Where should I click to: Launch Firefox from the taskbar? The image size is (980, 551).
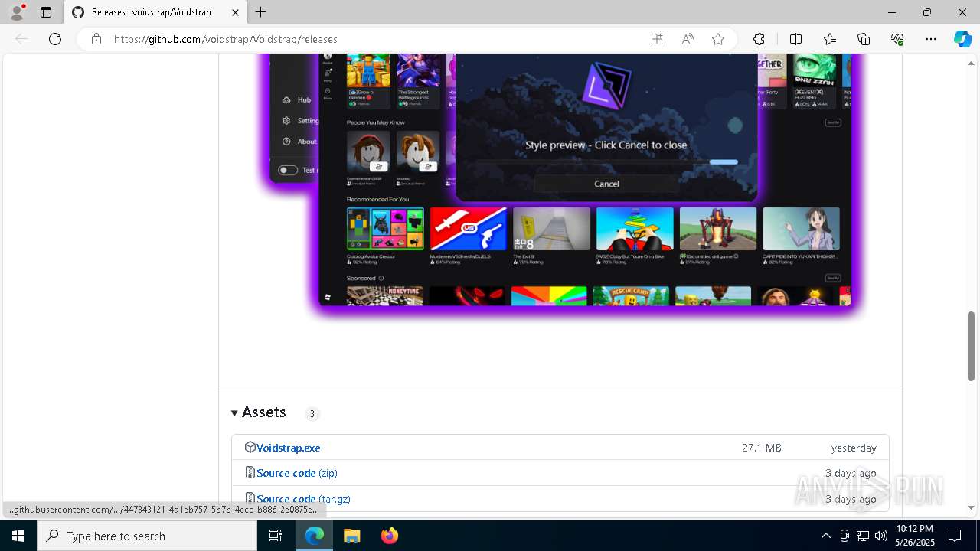pos(389,536)
